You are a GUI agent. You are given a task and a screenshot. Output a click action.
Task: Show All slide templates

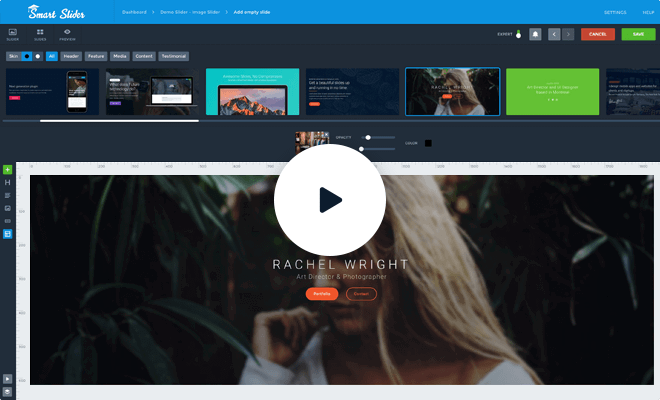(52, 56)
